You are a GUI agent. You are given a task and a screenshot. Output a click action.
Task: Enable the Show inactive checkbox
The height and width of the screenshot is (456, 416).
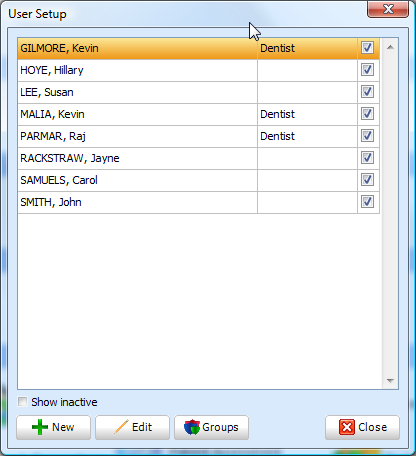coord(23,402)
